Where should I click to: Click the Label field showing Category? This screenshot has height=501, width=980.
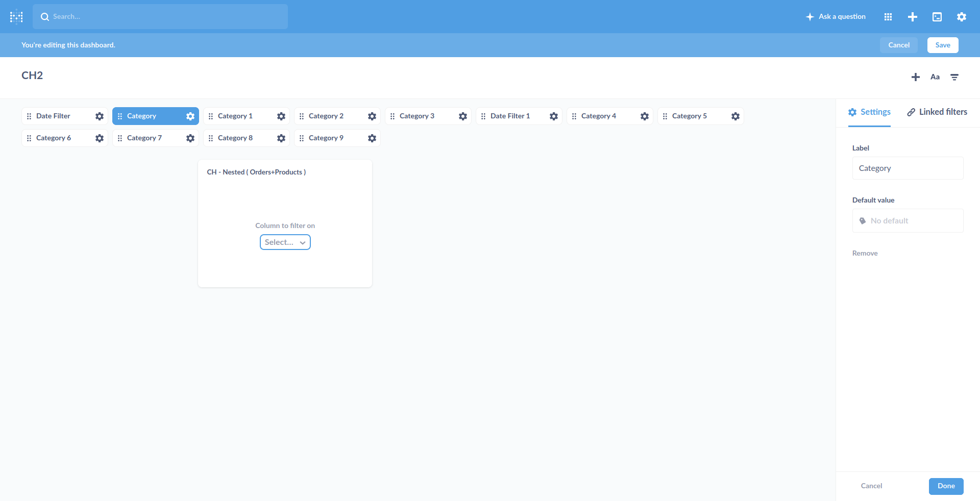pyautogui.click(x=908, y=168)
